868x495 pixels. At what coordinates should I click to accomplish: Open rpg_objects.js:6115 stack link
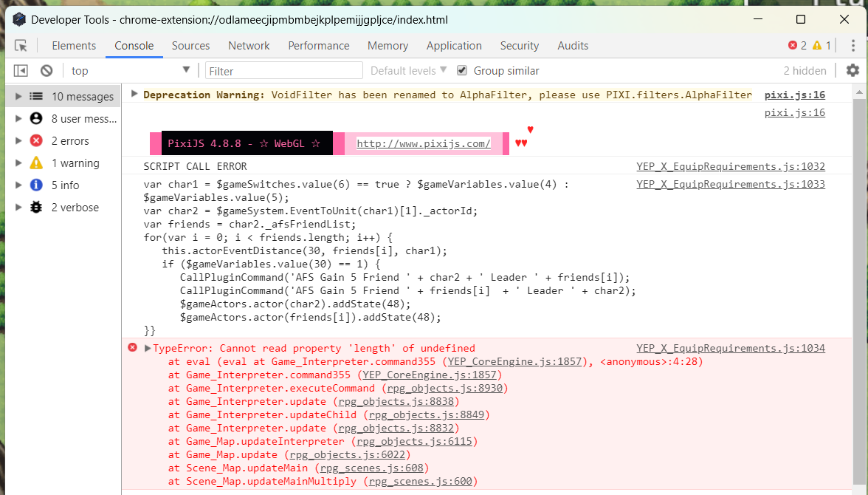coord(415,441)
